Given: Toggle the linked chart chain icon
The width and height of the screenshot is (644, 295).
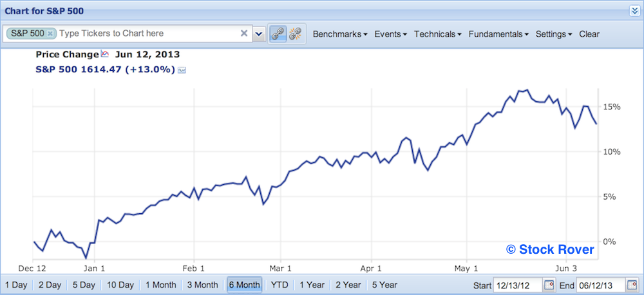Looking at the screenshot, I should pos(278,33).
